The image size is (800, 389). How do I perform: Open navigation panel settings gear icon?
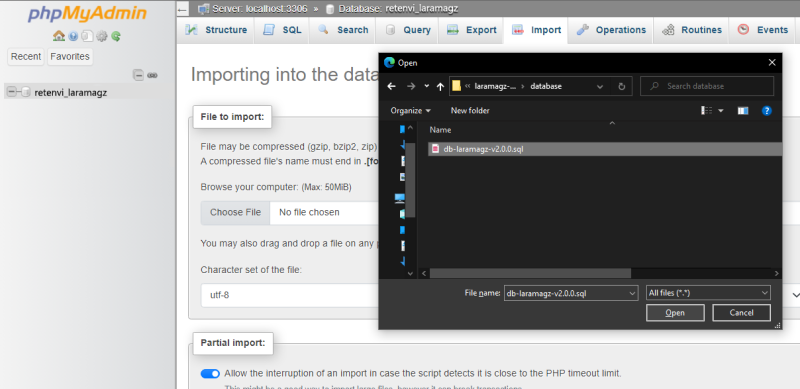(102, 36)
